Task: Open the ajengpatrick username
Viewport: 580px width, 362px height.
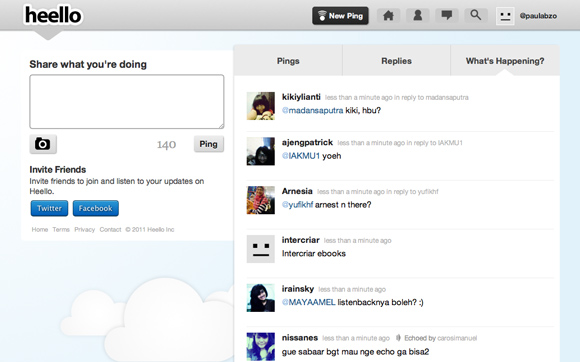Action: coord(307,142)
